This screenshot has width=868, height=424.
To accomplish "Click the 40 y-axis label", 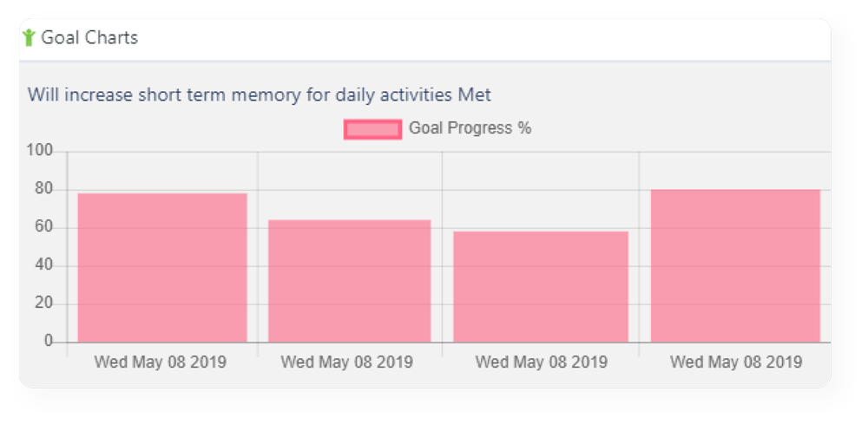I will click(x=43, y=265).
